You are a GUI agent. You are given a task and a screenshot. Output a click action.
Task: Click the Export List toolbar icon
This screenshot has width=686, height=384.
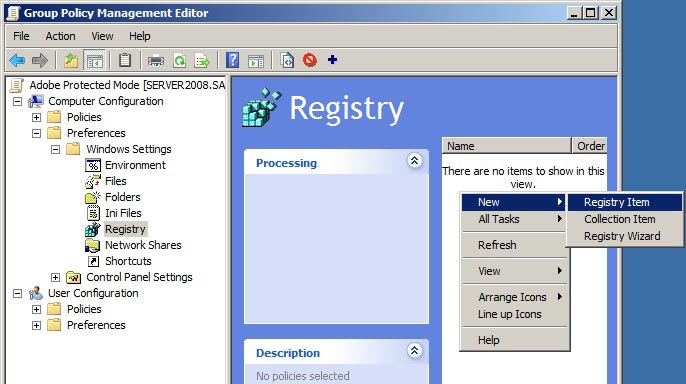[x=202, y=60]
